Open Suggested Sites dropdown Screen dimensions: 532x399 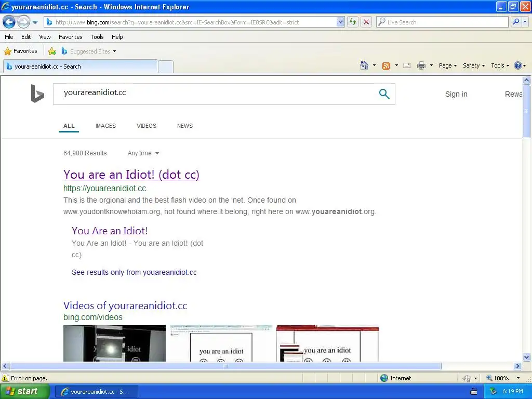point(89,51)
